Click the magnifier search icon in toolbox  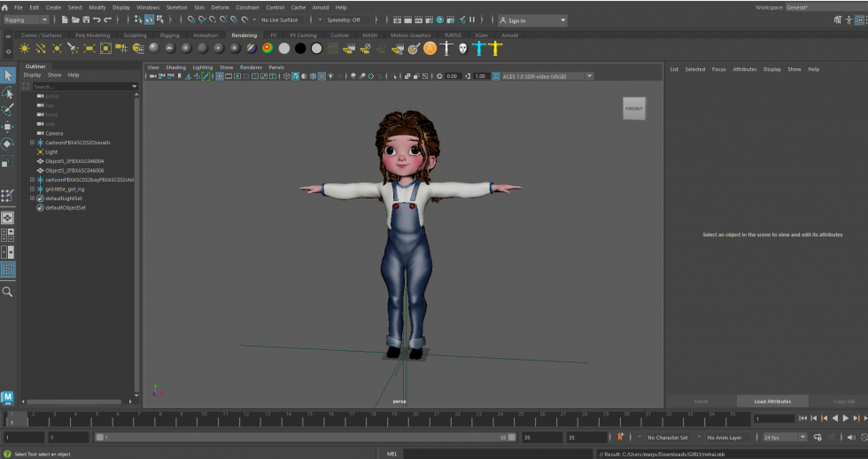click(8, 292)
